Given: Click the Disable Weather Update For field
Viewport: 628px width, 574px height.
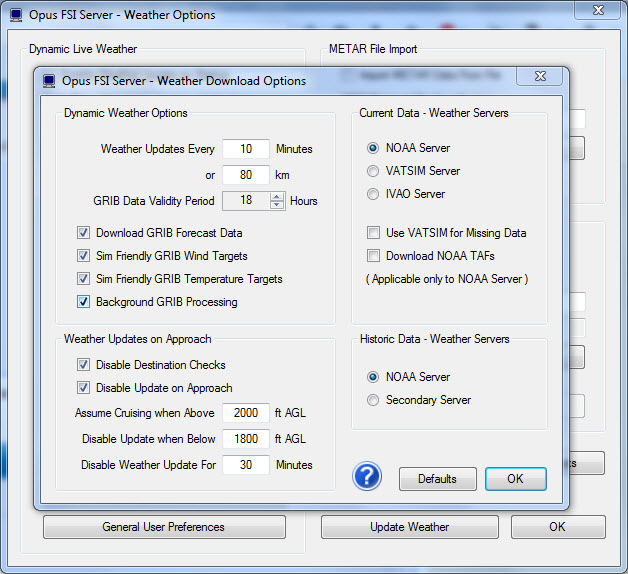Looking at the screenshot, I should click(246, 465).
